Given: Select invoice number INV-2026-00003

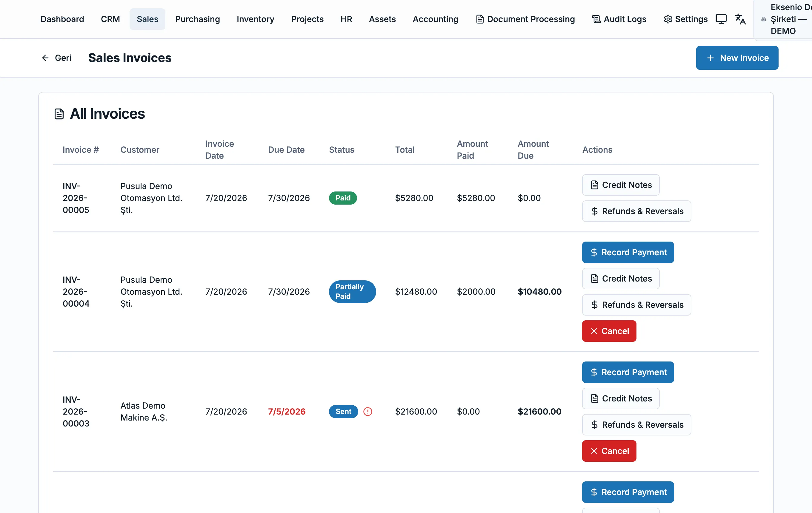Looking at the screenshot, I should [76, 411].
